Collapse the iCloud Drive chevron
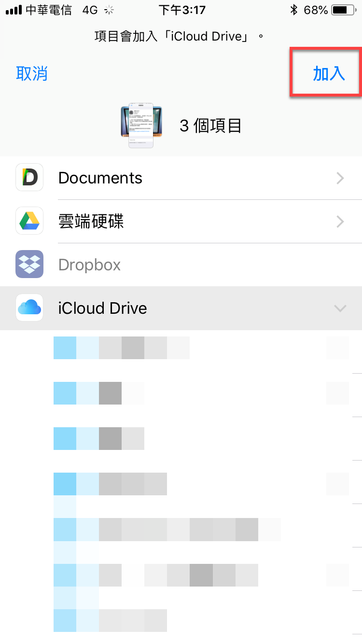This screenshot has width=362, height=644. point(340,308)
